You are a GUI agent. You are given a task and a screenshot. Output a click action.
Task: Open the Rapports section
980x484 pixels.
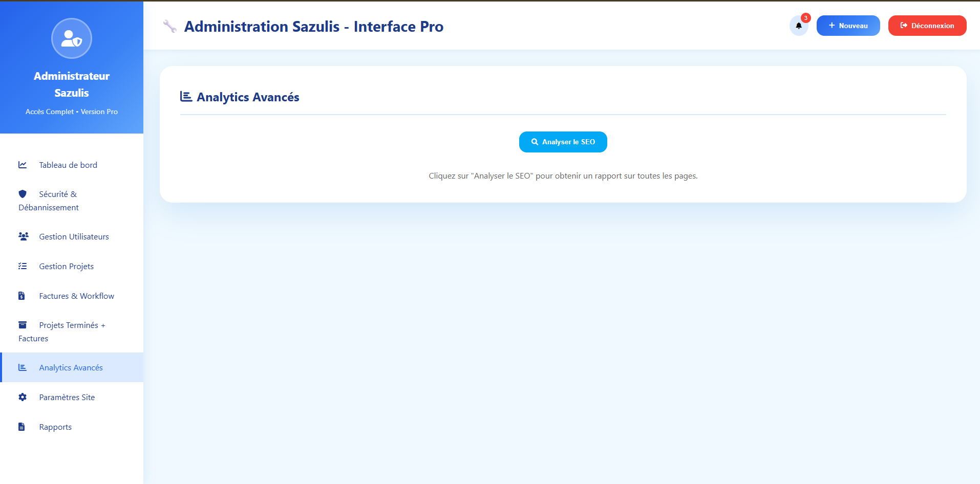click(55, 427)
